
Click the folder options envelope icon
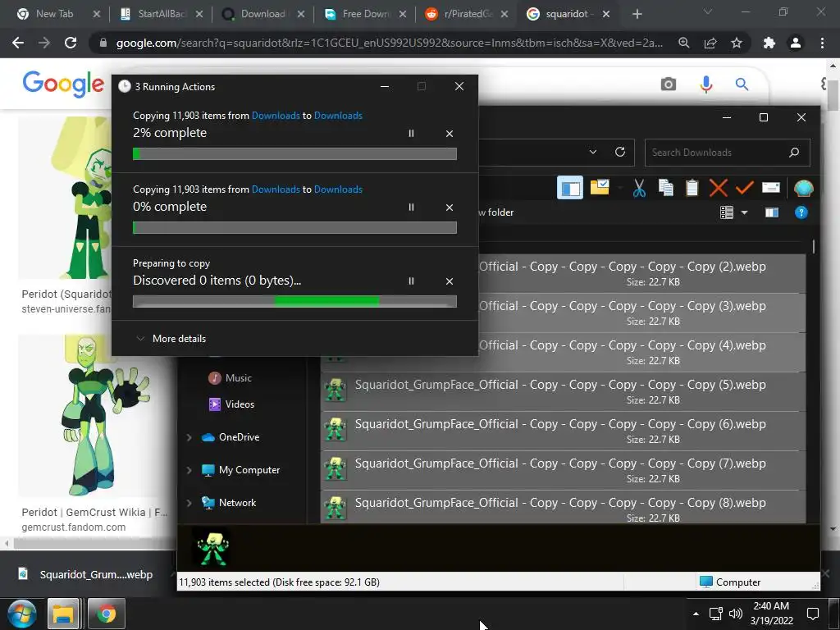pos(600,188)
